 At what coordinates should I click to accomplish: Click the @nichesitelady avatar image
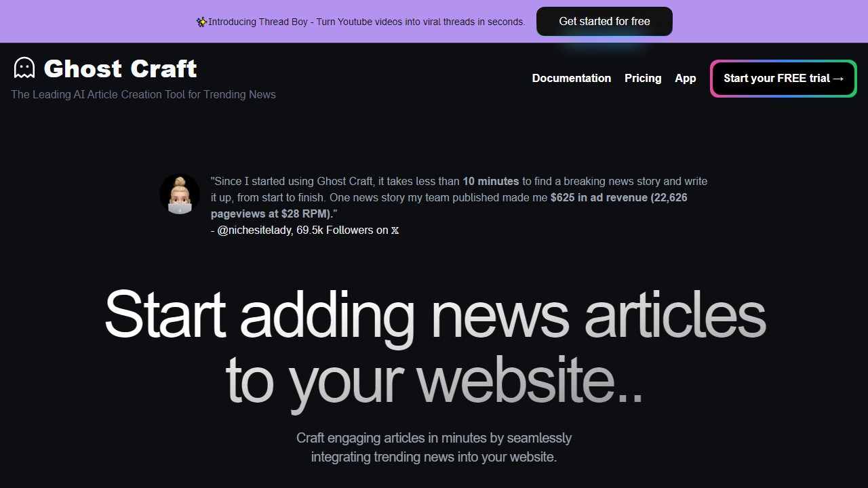coord(180,194)
